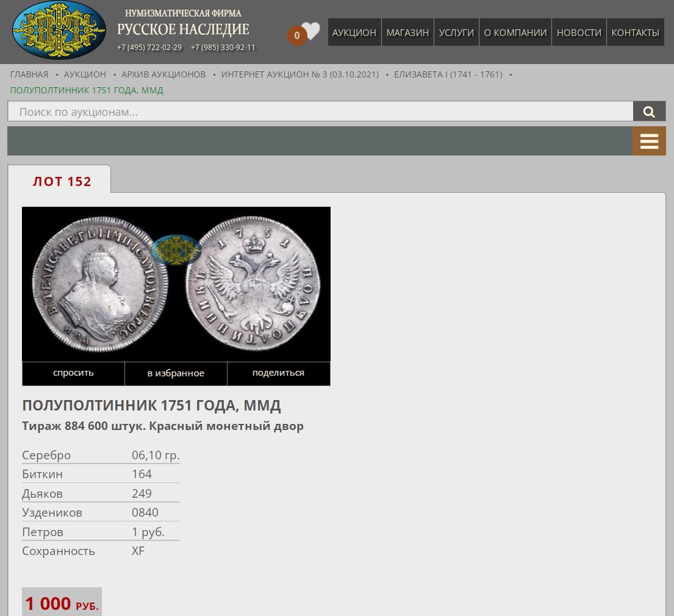Go to АРХИВ АУКЦИОНОВ breadcrumb
674x616 pixels.
click(163, 74)
